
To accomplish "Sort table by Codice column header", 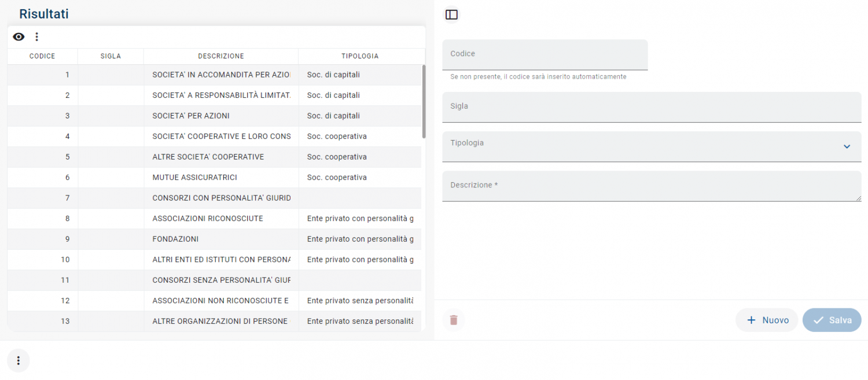I will click(x=42, y=56).
